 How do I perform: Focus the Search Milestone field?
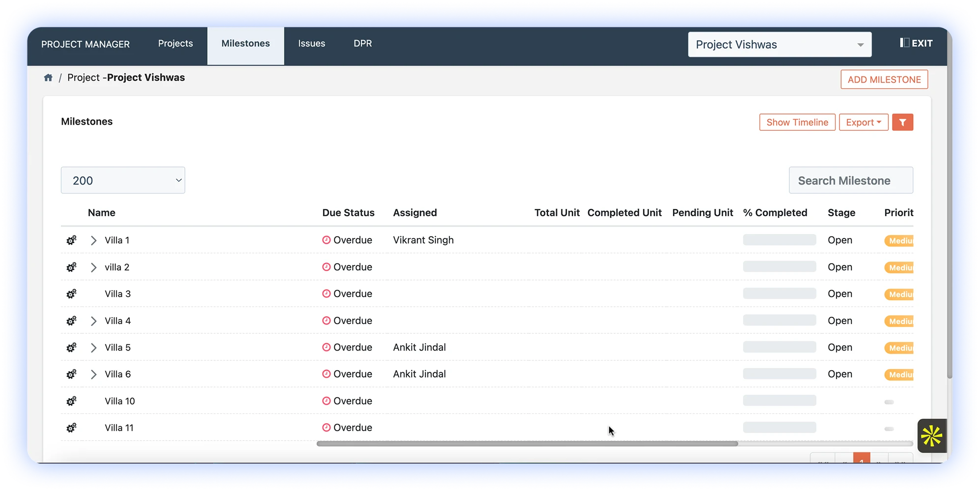point(851,180)
